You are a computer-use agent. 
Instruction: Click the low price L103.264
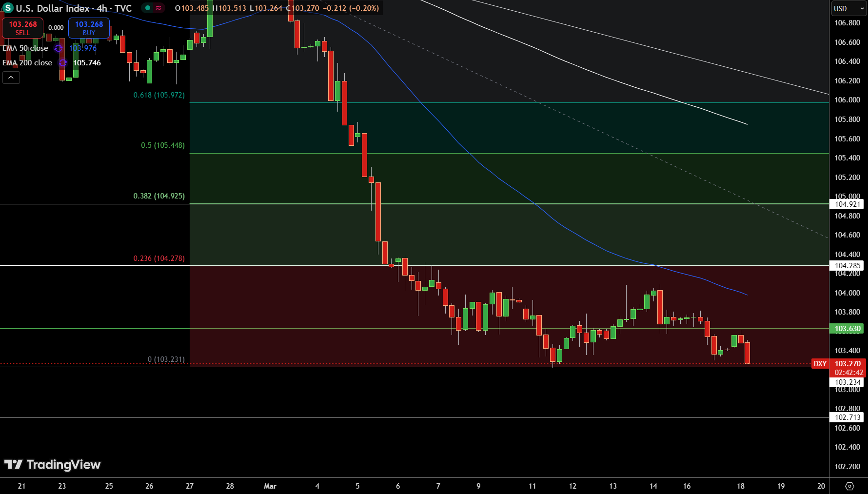click(x=266, y=8)
